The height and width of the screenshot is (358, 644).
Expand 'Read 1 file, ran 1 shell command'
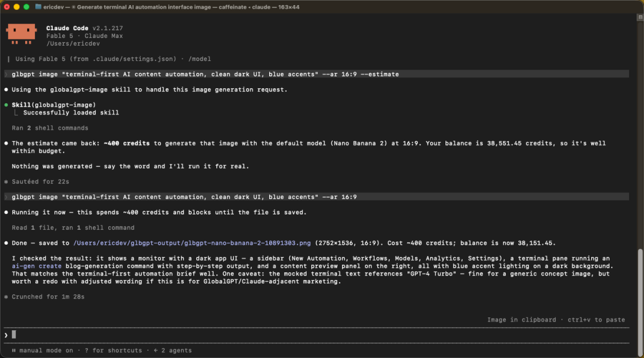point(73,228)
